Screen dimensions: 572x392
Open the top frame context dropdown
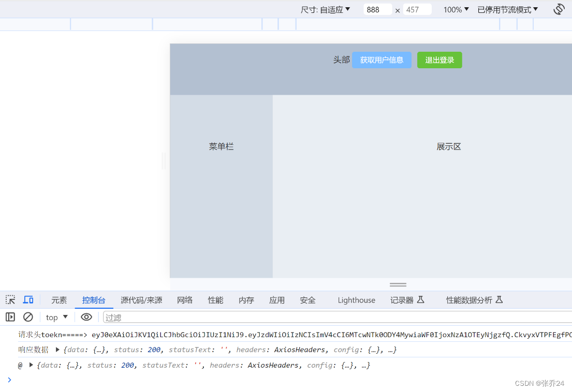coord(56,317)
